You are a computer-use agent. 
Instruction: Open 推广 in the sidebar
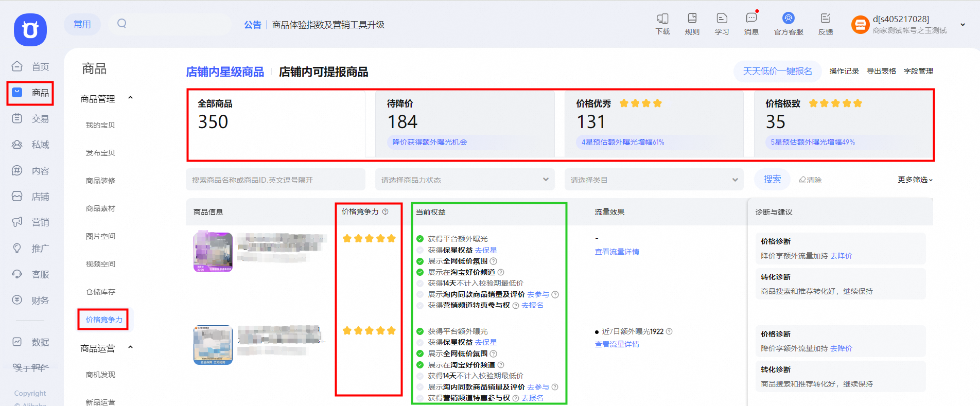coord(31,249)
